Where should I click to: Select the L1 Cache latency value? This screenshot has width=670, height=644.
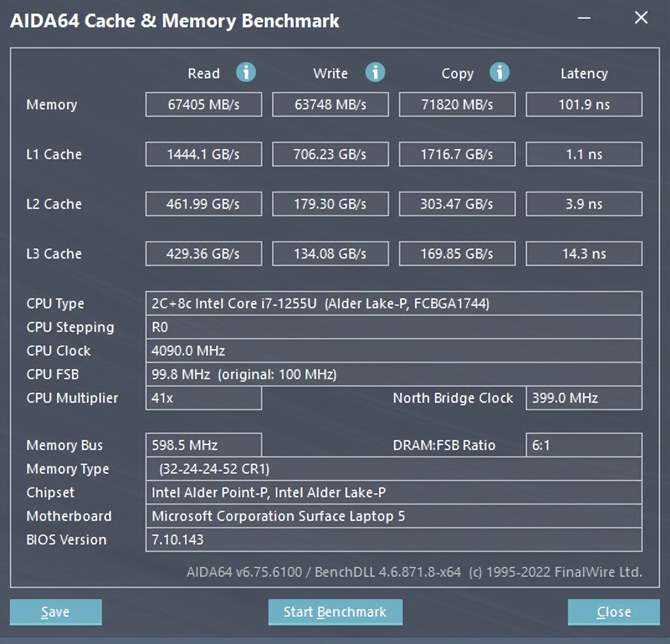584,154
